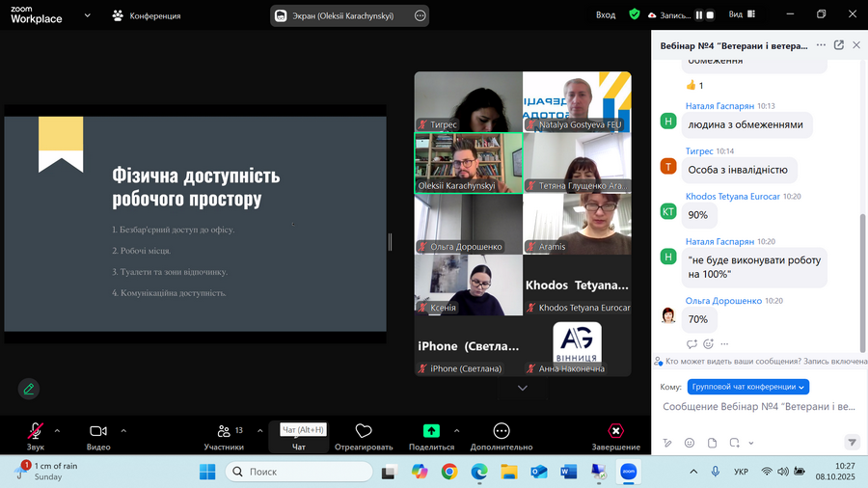This screenshot has height=488, width=868.
Task: Expand the audio options arrow beside Звук
Action: coord(58,431)
